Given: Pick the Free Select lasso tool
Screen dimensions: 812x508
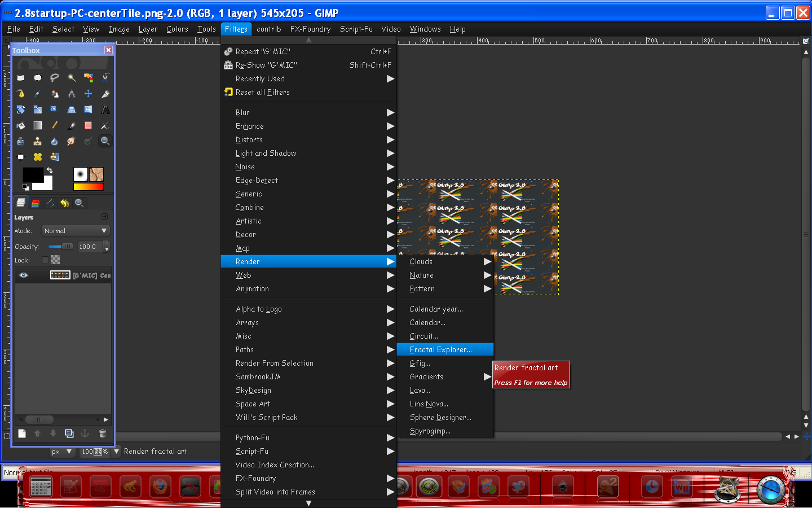Looking at the screenshot, I should [55, 78].
